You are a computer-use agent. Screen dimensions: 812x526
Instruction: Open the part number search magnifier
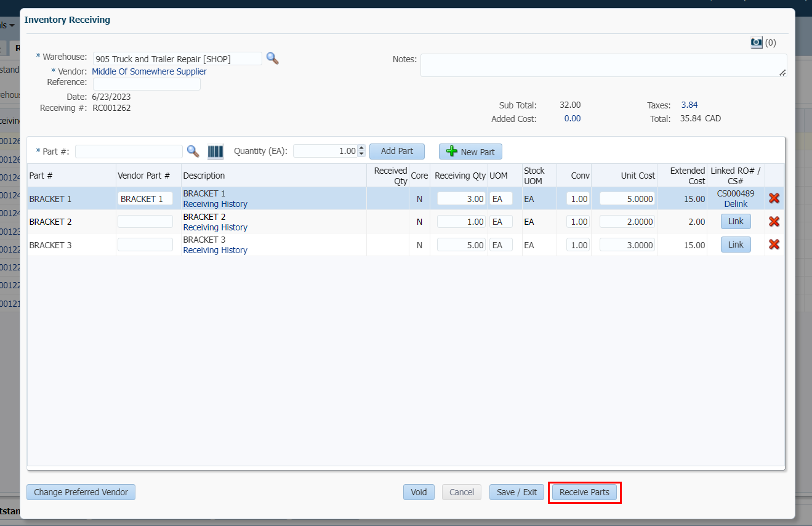click(193, 151)
